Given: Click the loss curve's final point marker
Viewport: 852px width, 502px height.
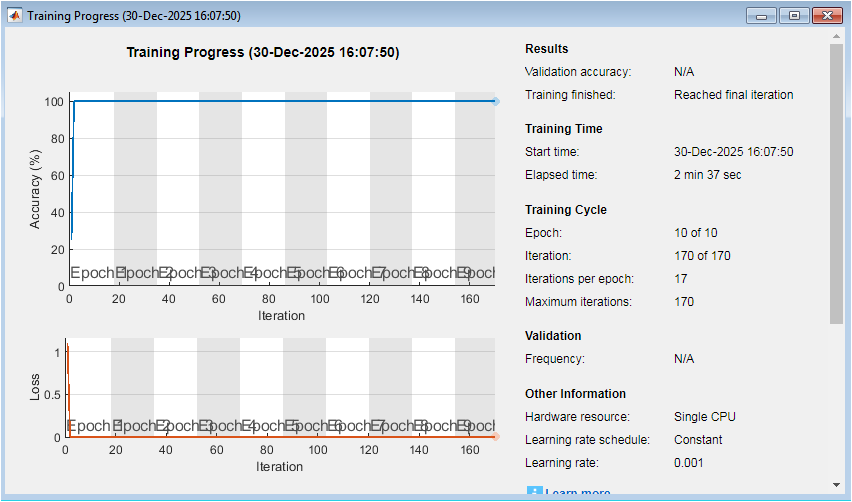Looking at the screenshot, I should coord(495,436).
